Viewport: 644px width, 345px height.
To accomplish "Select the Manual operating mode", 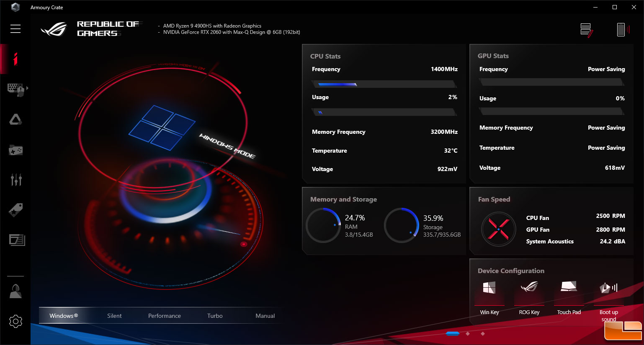I will pyautogui.click(x=265, y=316).
